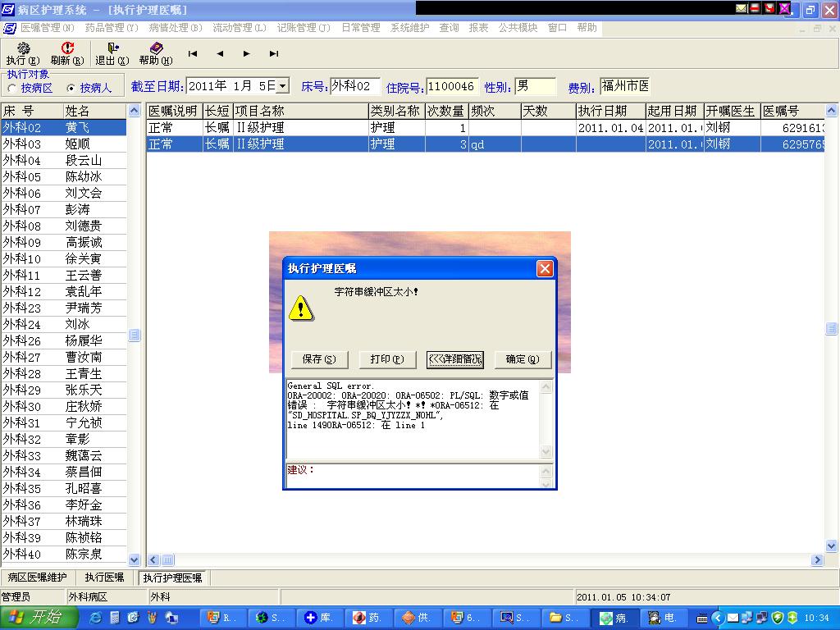Select the 按病人 radio button
Image resolution: width=840 pixels, height=630 pixels.
tap(71, 88)
